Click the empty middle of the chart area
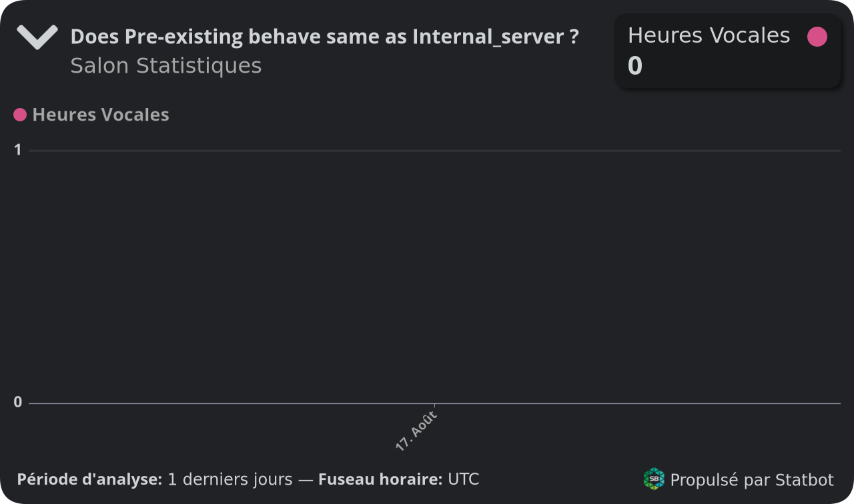 [x=434, y=277]
